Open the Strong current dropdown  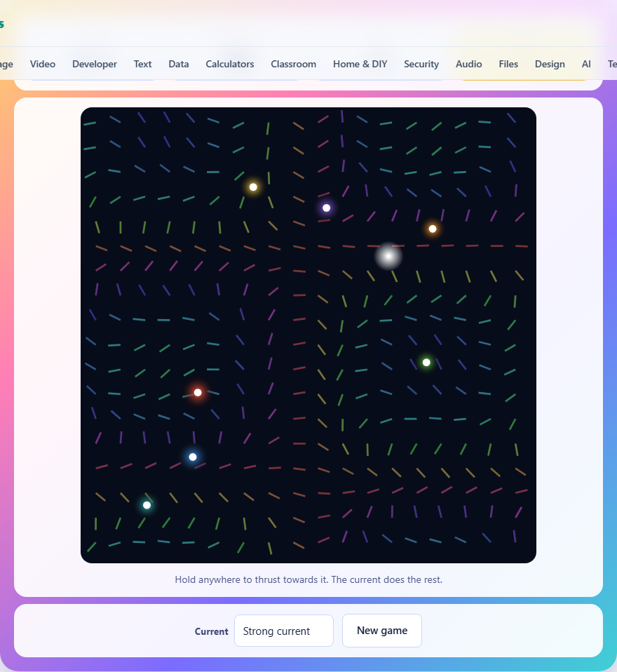[284, 631]
